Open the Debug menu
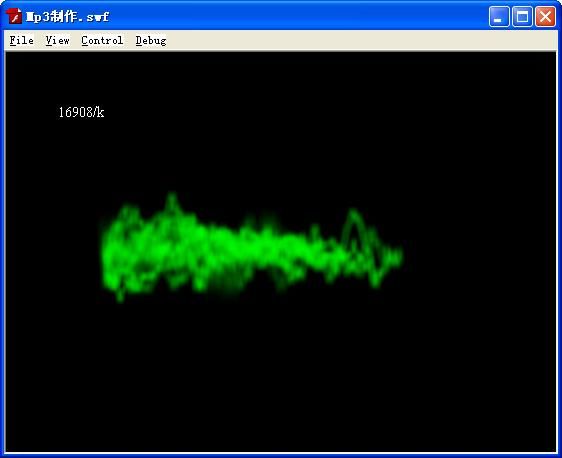The image size is (562, 458). (151, 40)
